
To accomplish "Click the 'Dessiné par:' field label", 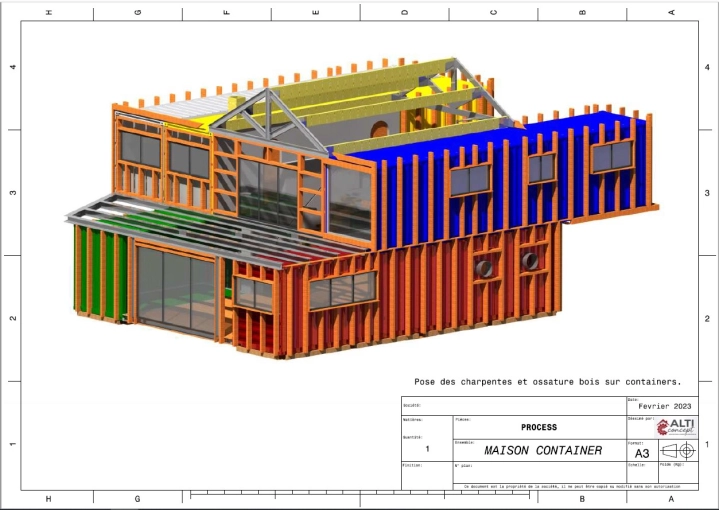I will [641, 418].
